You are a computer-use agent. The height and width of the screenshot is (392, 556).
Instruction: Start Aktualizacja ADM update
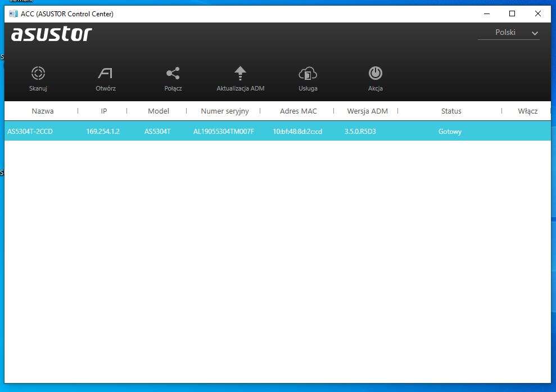coord(241,74)
